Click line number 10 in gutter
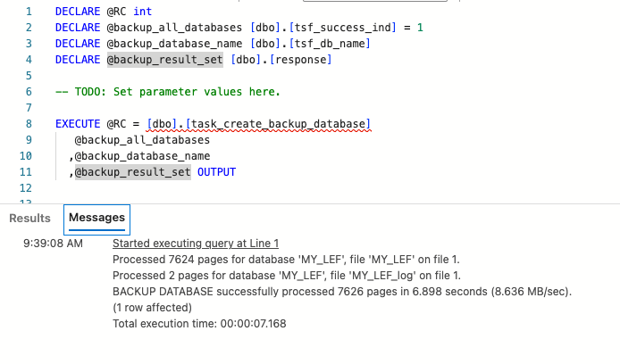This screenshot has height=364, width=620. (x=26, y=156)
